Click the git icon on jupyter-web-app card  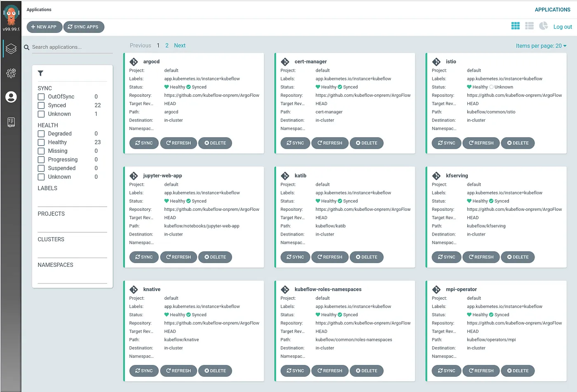point(134,176)
